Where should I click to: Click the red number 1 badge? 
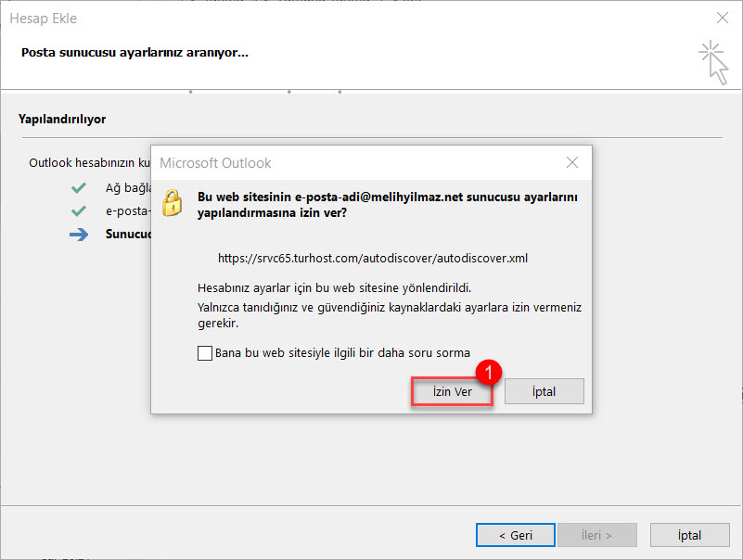(489, 372)
